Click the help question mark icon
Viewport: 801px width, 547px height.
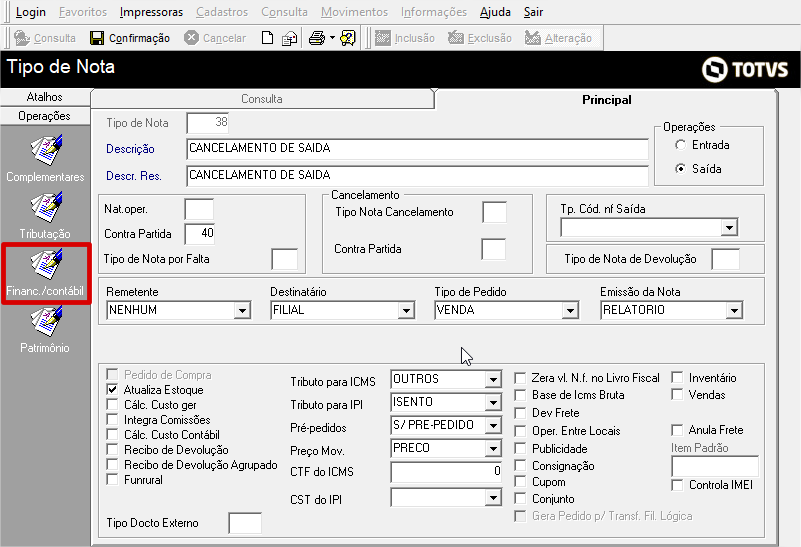point(348,38)
